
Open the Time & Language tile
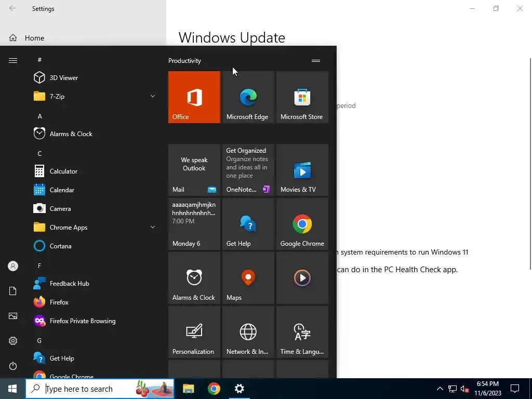[302, 332]
